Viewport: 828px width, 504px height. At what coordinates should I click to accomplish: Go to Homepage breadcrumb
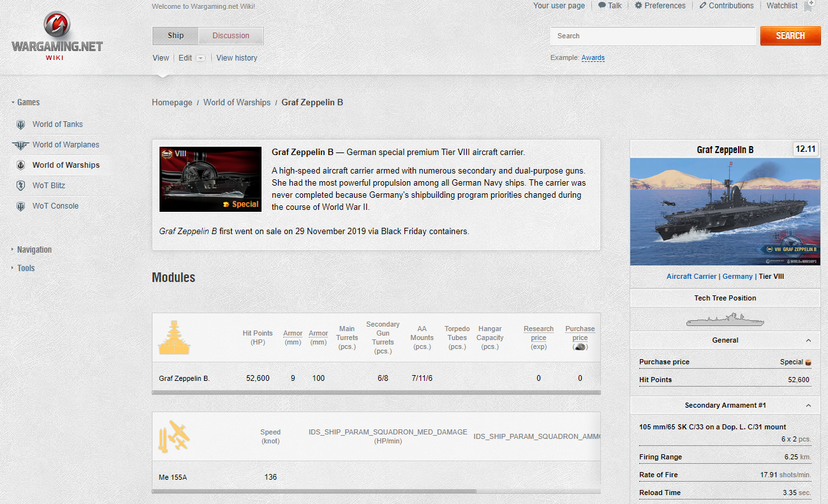tap(172, 103)
